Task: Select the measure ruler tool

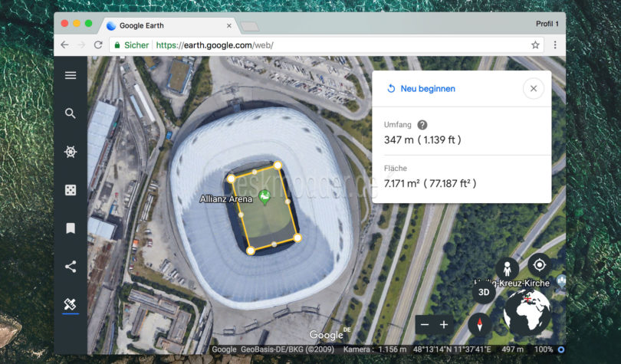Action: coord(71,305)
